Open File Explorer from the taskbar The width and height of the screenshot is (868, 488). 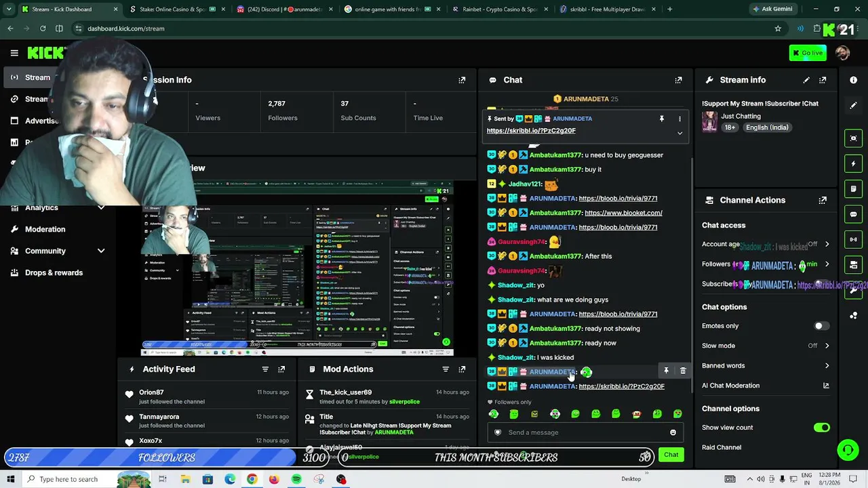click(x=185, y=479)
